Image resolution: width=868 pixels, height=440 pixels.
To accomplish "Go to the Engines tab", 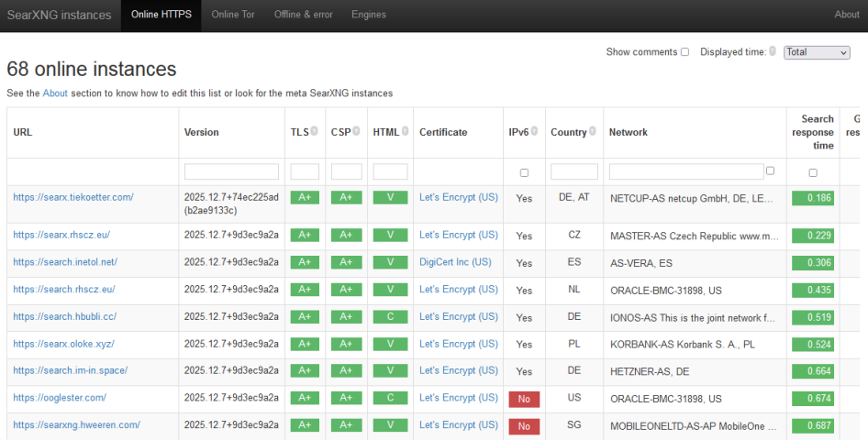I will [369, 15].
